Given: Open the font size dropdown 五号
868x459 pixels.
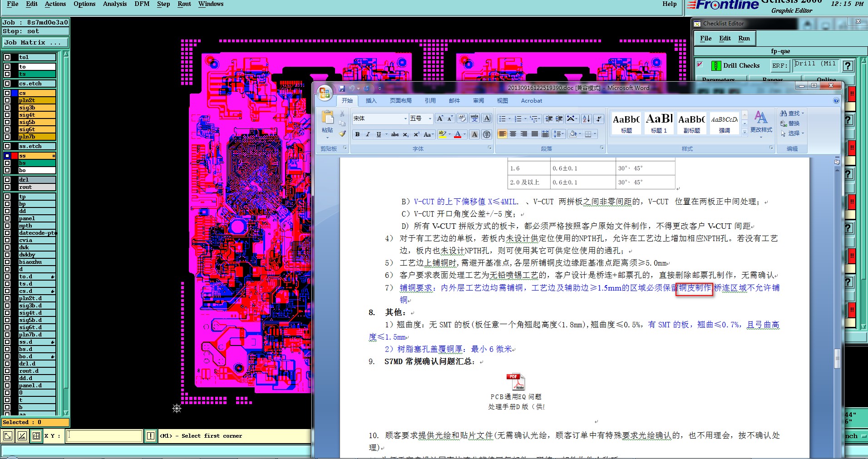Looking at the screenshot, I should pyautogui.click(x=430, y=118).
